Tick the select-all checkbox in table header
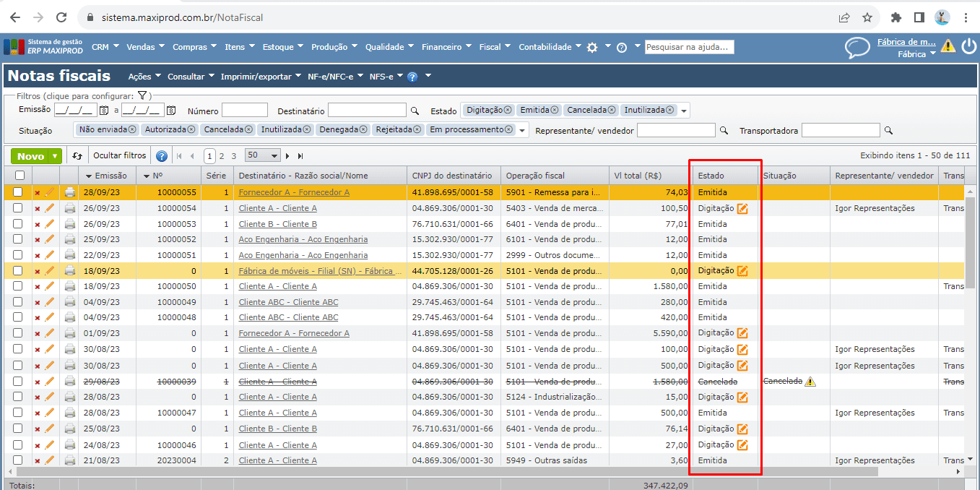This screenshot has height=490, width=980. click(x=19, y=176)
